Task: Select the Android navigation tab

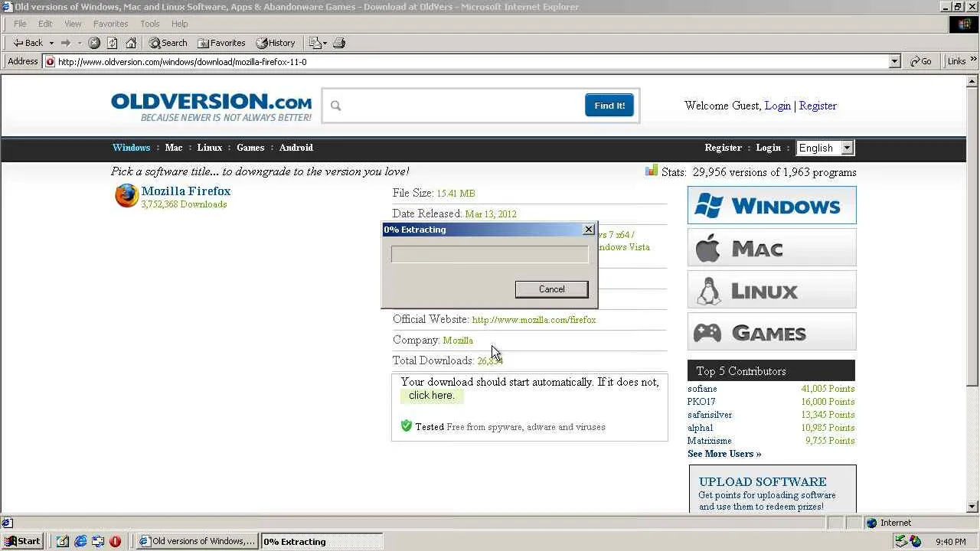Action: point(296,148)
